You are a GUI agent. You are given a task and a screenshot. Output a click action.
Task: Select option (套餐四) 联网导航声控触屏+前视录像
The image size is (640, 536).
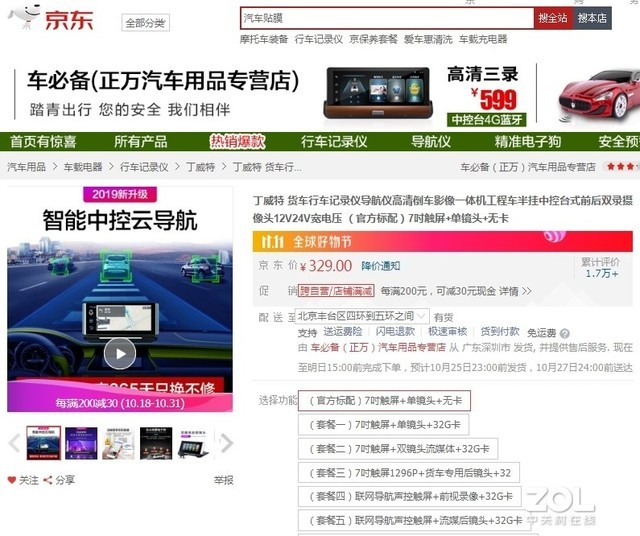pyautogui.click(x=410, y=496)
